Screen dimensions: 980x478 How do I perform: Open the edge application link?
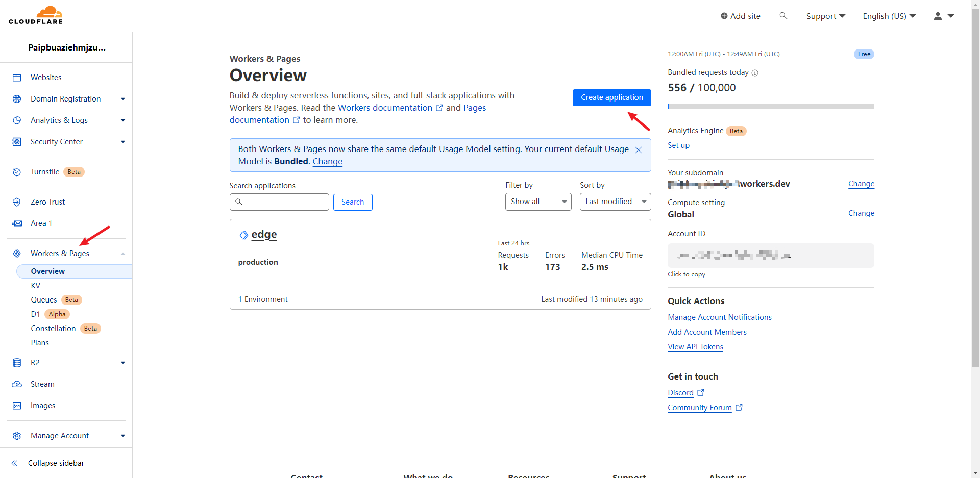tap(264, 234)
